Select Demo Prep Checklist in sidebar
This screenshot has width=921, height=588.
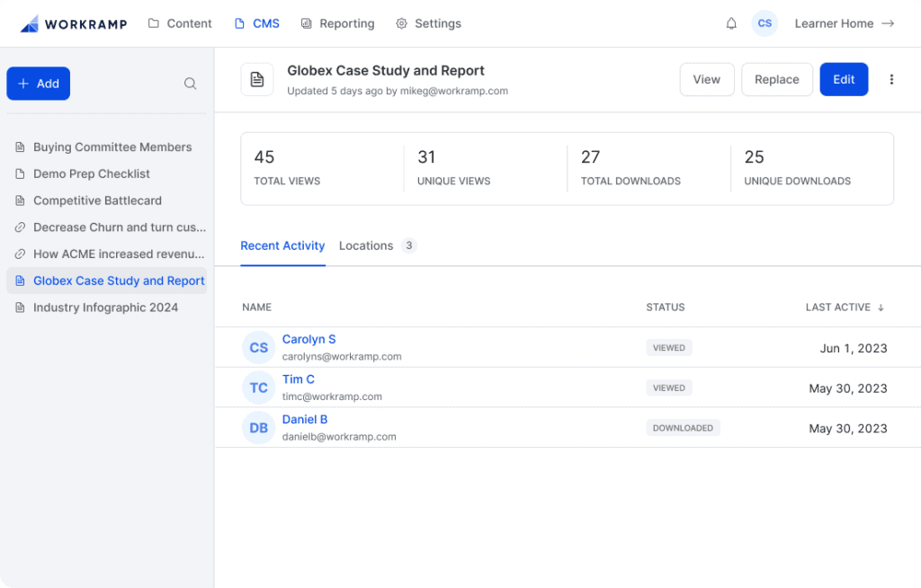point(106,174)
